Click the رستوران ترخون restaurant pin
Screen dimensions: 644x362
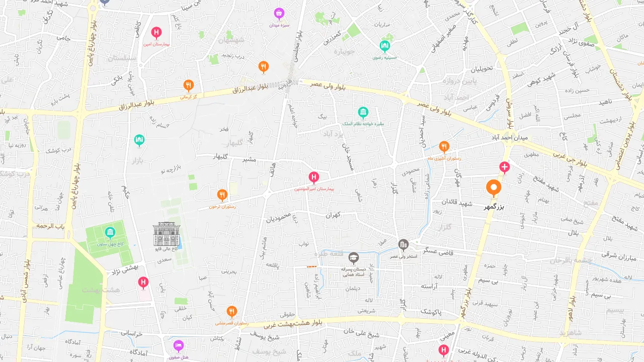pyautogui.click(x=222, y=195)
